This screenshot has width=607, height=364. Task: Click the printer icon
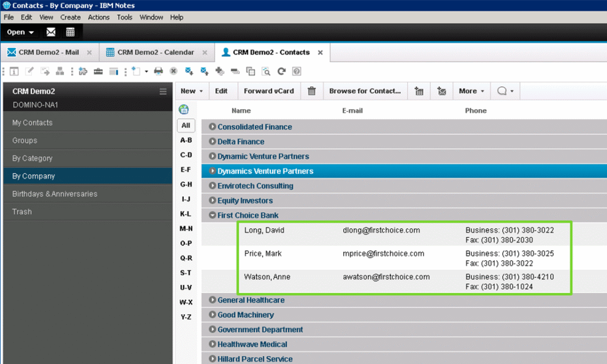158,71
